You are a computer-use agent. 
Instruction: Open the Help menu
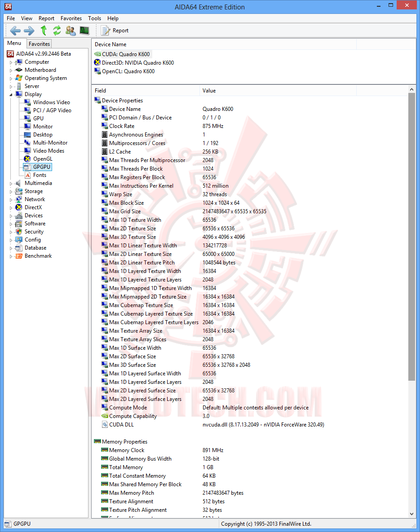pyautogui.click(x=113, y=18)
